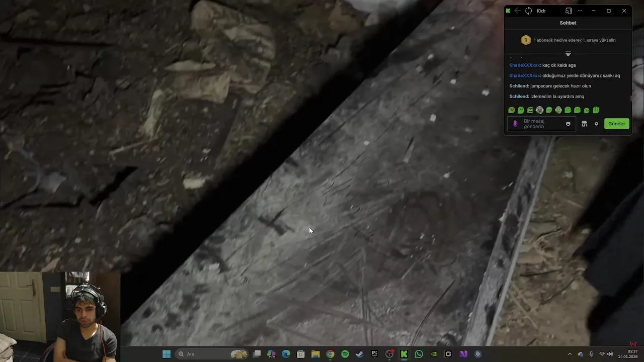
Task: Insert the fourth gray-faced emote
Action: pyautogui.click(x=540, y=110)
